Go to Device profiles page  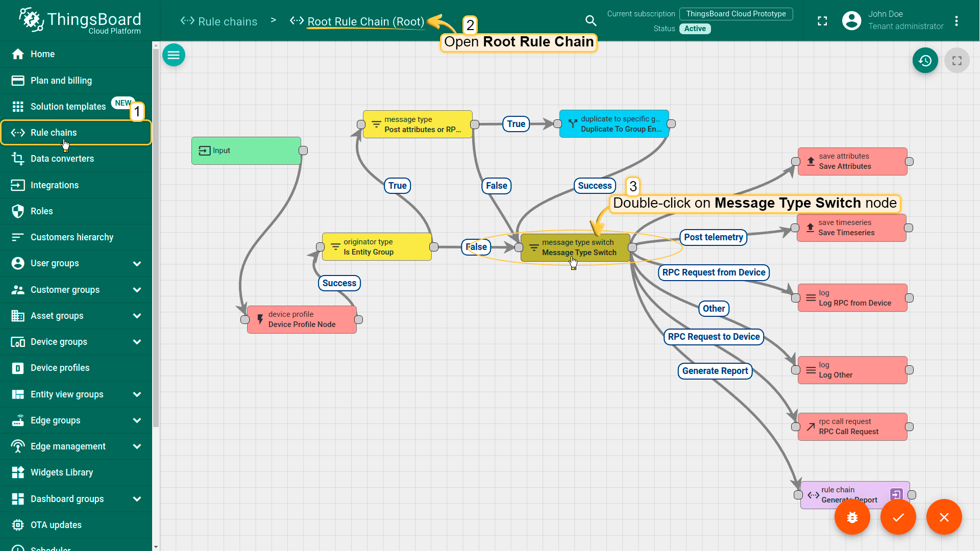pos(60,368)
